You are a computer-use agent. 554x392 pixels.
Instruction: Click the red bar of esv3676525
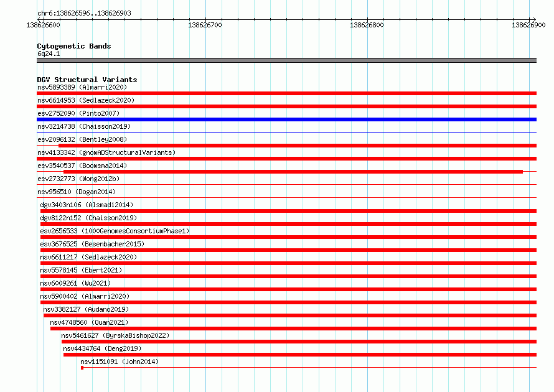288,250
